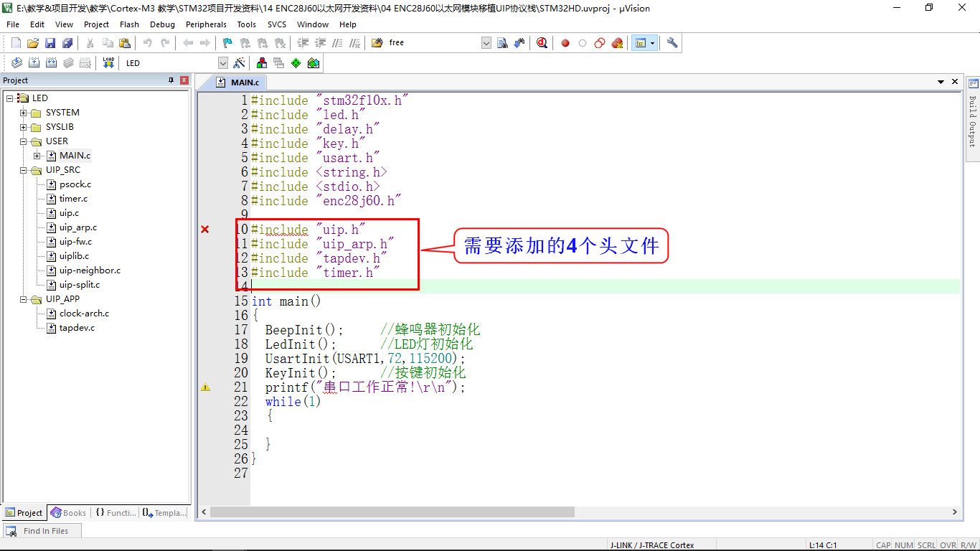The height and width of the screenshot is (551, 980).
Task: Open the LED target selection dropdown
Action: click(222, 62)
